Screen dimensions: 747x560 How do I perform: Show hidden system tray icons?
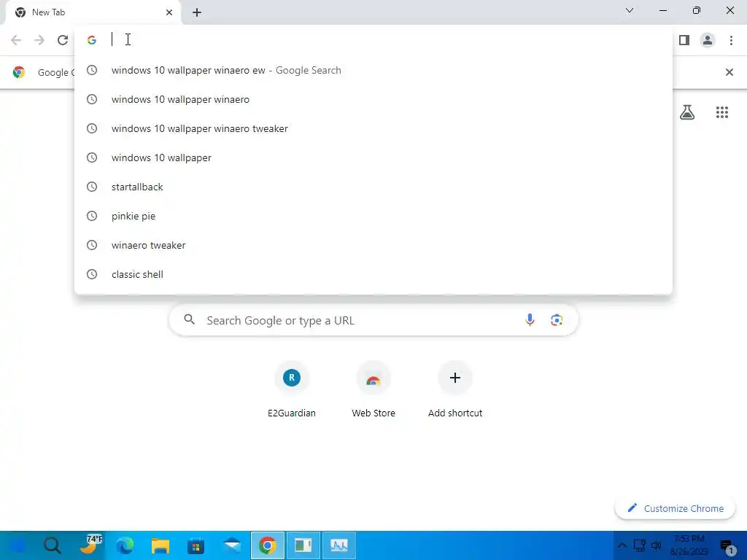[622, 545]
